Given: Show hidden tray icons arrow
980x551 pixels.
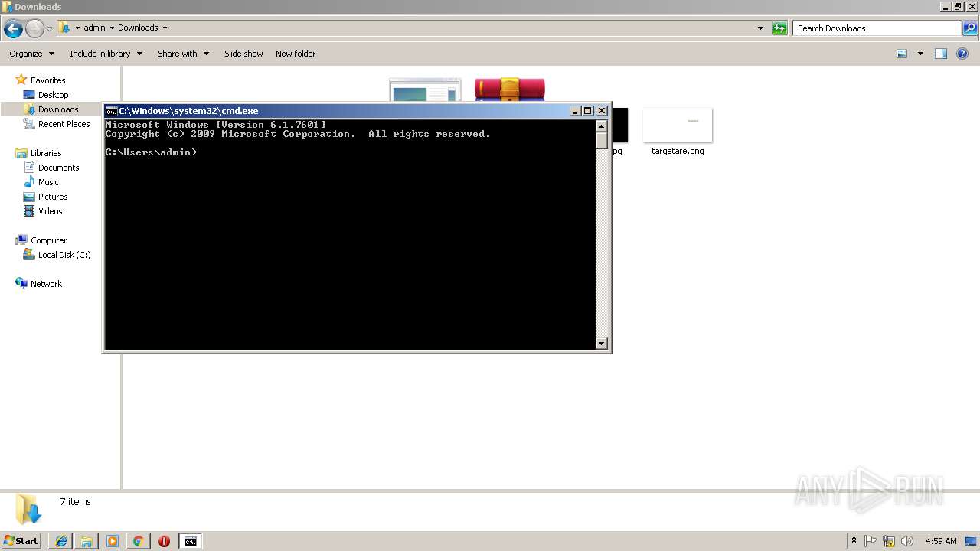Looking at the screenshot, I should (854, 541).
